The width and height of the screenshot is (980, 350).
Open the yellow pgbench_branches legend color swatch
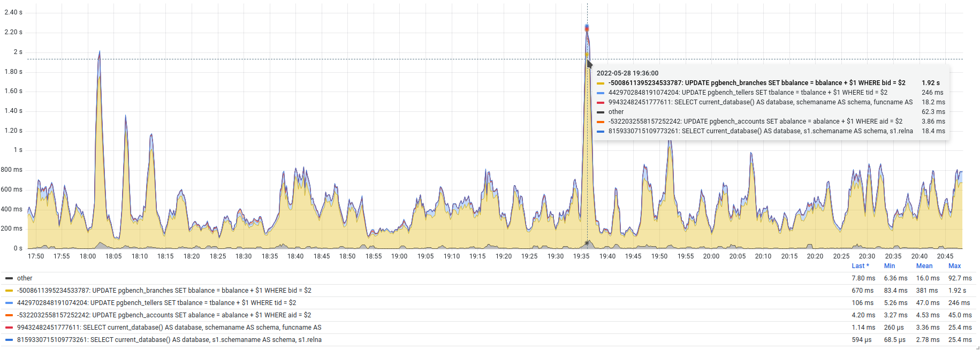(9, 291)
